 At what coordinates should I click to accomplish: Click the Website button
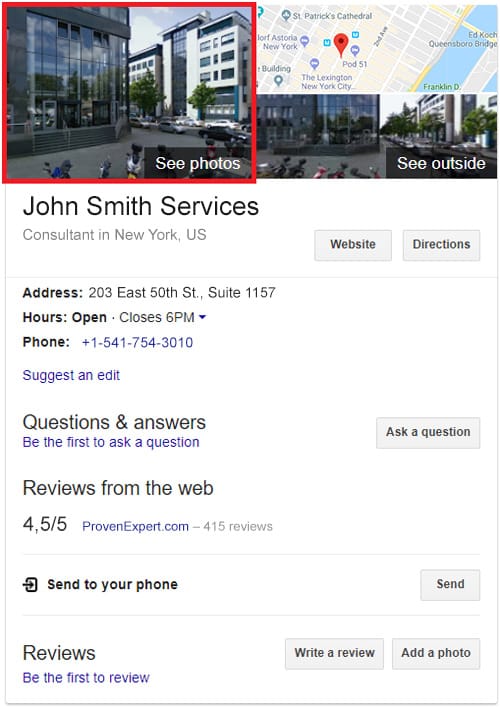pyautogui.click(x=353, y=245)
